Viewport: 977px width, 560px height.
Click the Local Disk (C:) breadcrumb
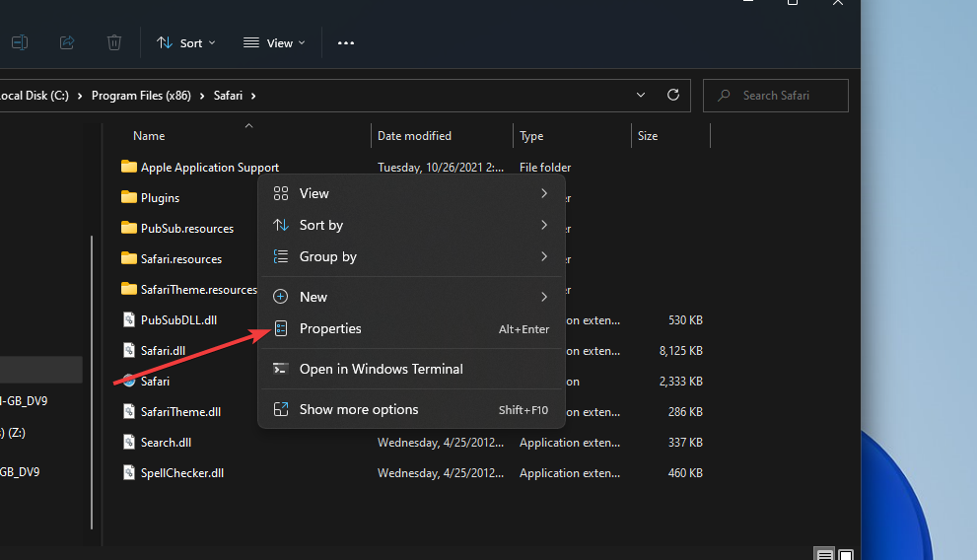34,96
